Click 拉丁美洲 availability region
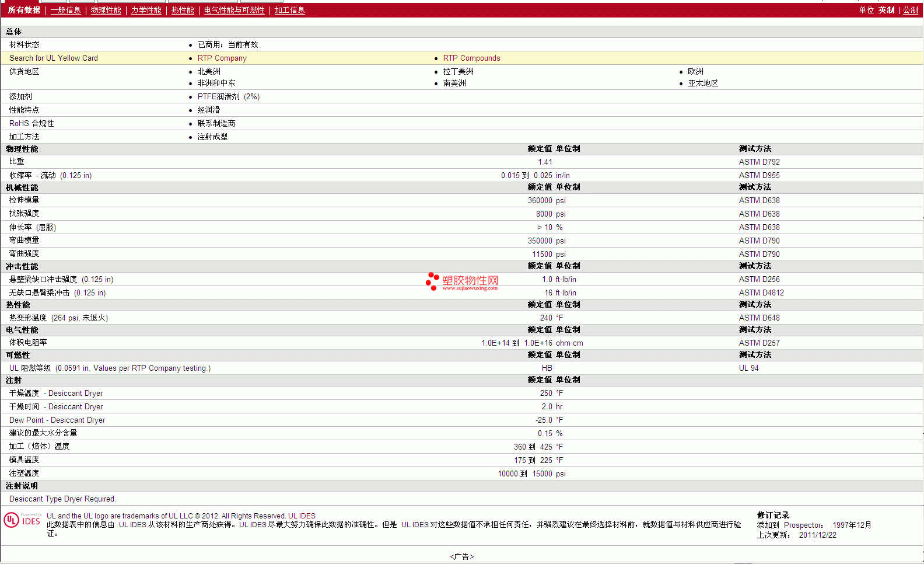 point(459,72)
